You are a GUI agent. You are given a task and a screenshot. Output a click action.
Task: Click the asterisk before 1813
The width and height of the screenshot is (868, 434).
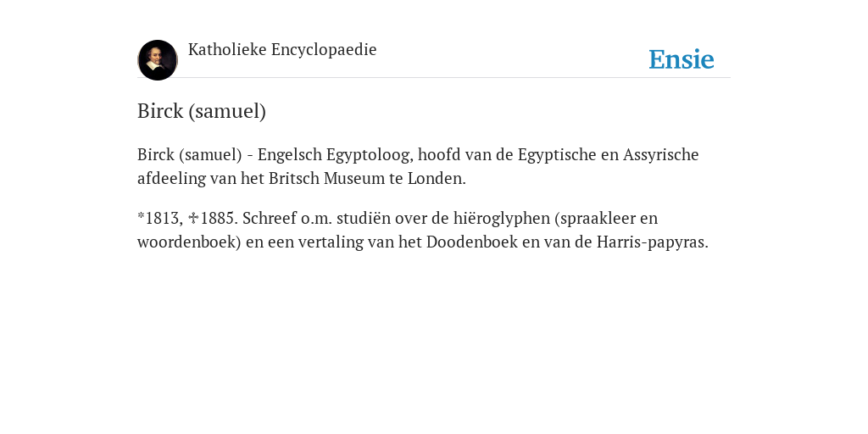pyautogui.click(x=141, y=216)
